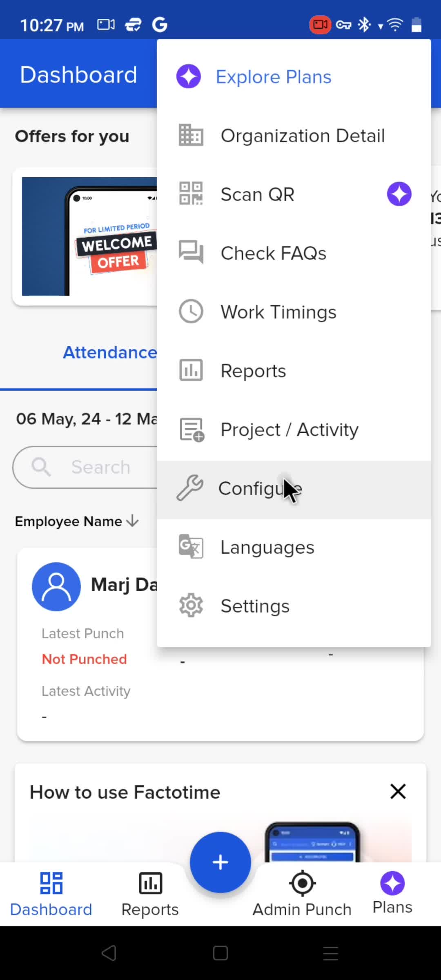Open Languages menu item
The height and width of the screenshot is (980, 441).
(294, 547)
